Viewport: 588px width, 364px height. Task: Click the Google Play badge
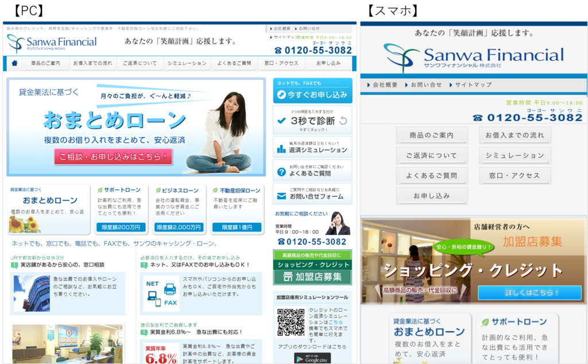pyautogui.click(x=312, y=359)
